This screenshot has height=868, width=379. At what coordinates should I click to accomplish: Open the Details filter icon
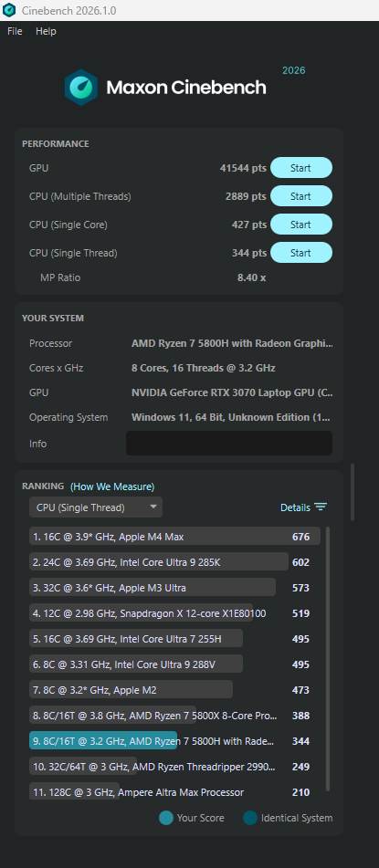[321, 507]
